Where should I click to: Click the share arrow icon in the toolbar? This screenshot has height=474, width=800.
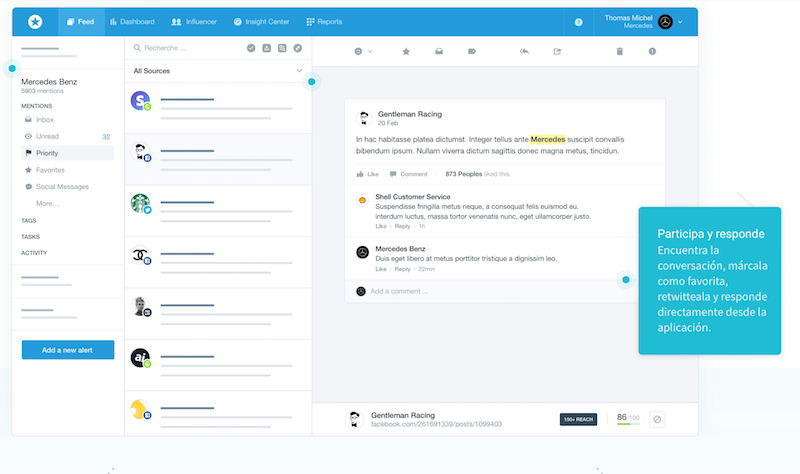click(557, 51)
